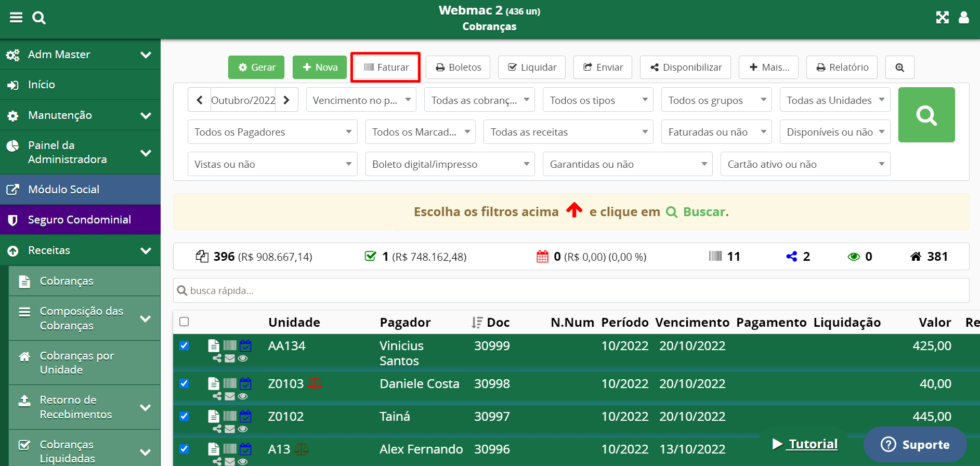Open the Todas as cobranças dropdown
Image resolution: width=980 pixels, height=466 pixels.
click(x=480, y=100)
